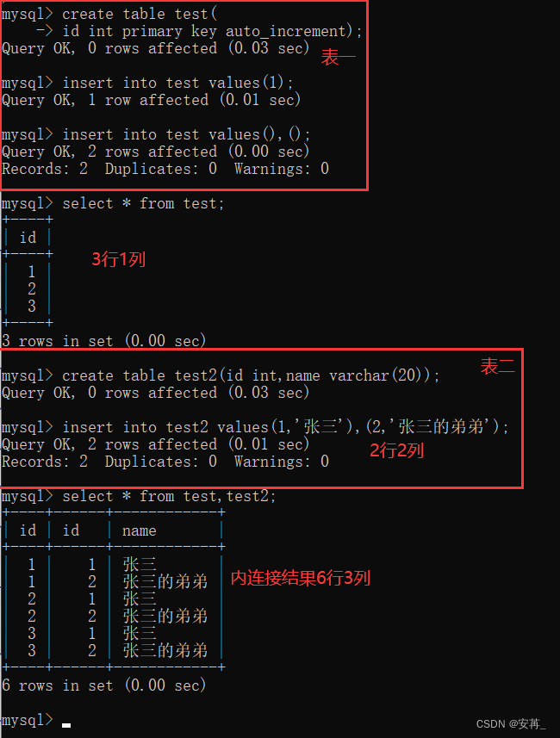The image size is (560, 738).
Task: Click the name column header in result table
Action: (x=139, y=530)
